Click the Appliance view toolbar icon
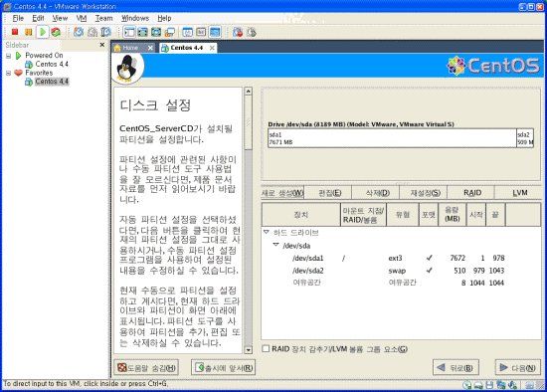The image size is (547, 392). coord(201,32)
